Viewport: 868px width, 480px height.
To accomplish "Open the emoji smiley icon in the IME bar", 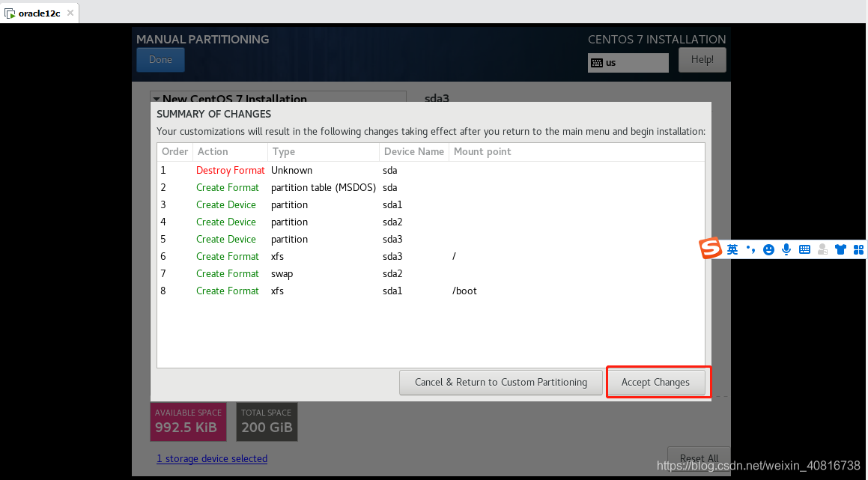I will (768, 249).
